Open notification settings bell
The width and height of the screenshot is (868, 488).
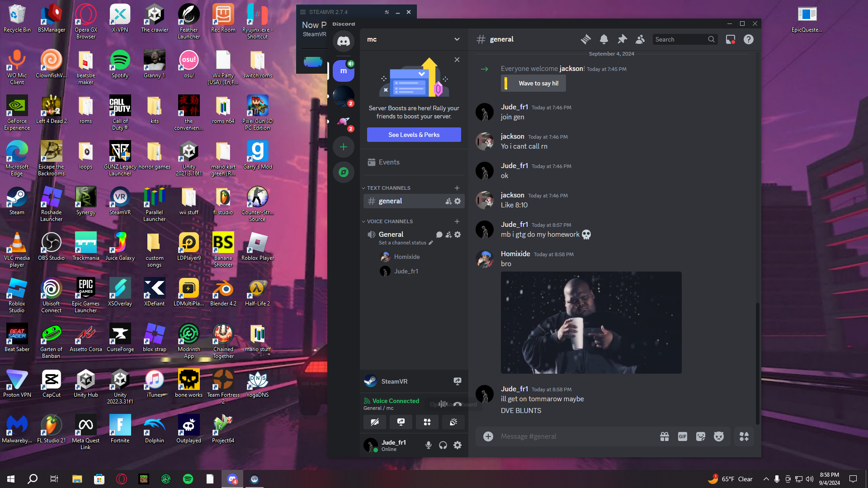[x=604, y=39]
